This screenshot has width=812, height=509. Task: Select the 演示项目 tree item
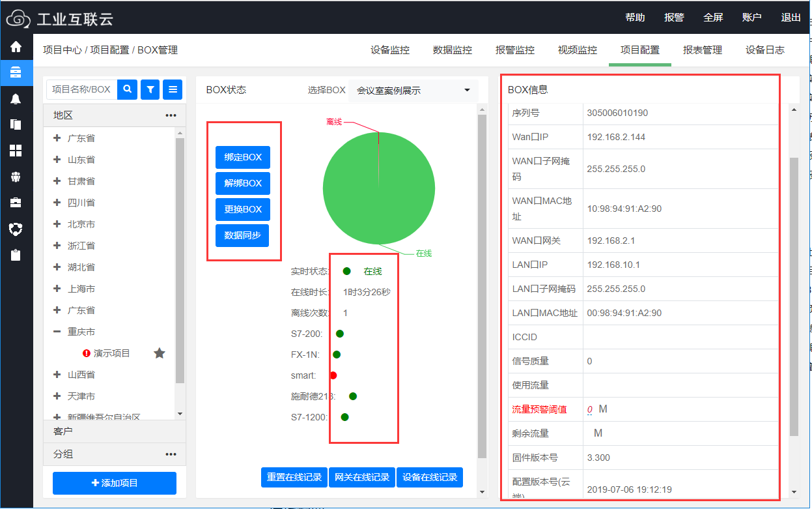pos(112,353)
